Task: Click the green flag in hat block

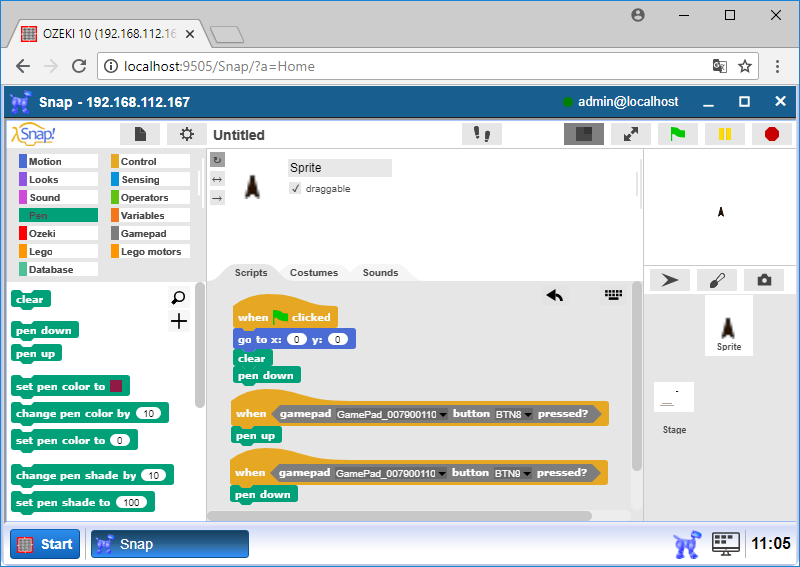Action: click(x=280, y=317)
